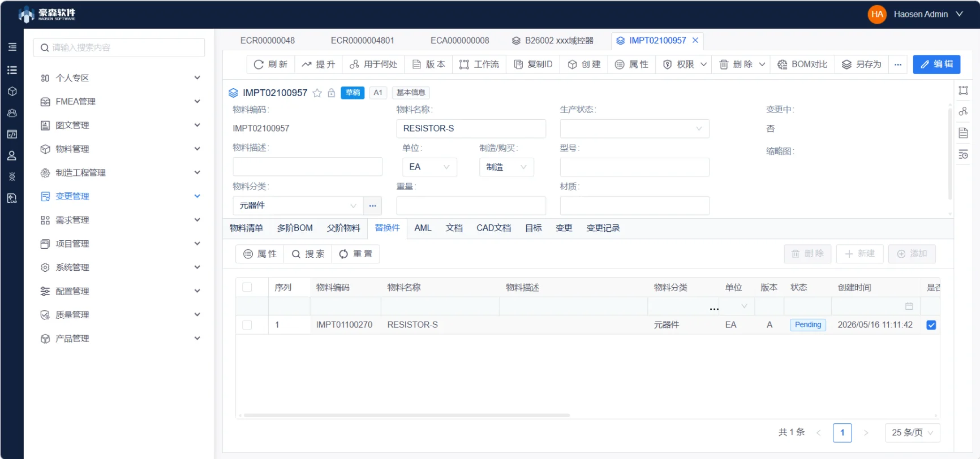980x459 pixels.
Task: Open the 物料分类 元器件 dropdown
Action: click(298, 206)
